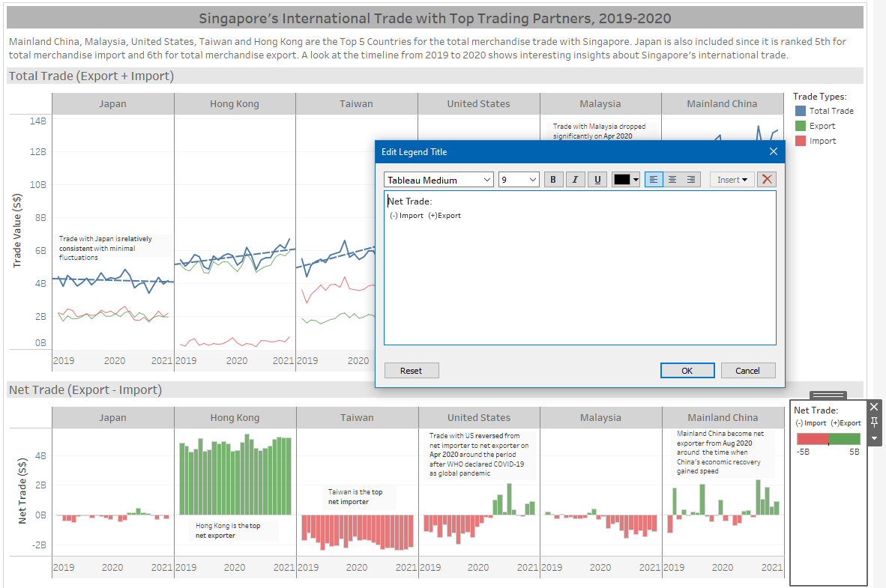This screenshot has height=588, width=886.
Task: Toggle bold formatting in legend title editor
Action: 553,180
